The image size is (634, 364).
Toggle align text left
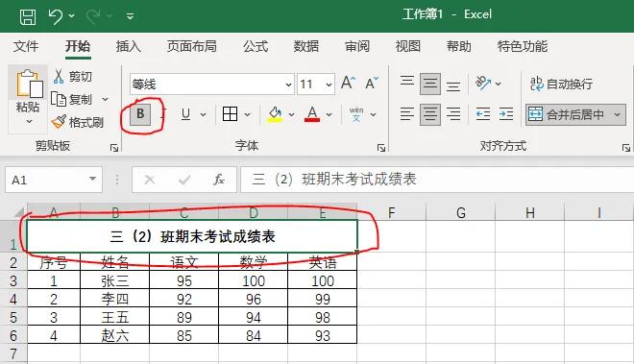click(407, 114)
